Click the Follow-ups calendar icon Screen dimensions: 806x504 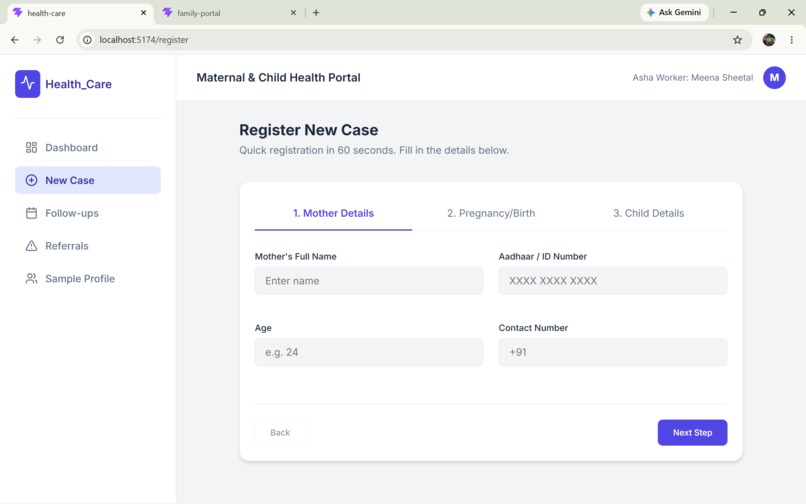[x=31, y=213]
